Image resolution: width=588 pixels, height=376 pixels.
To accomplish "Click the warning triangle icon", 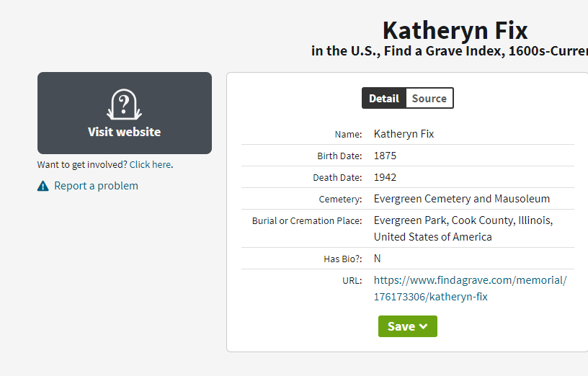I will (x=43, y=186).
